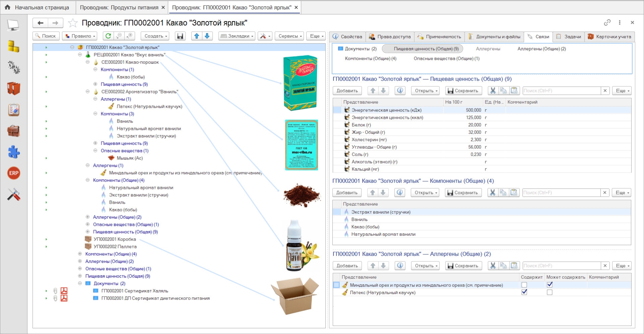Click search field in Аллергены (Общие) section
644x334 pixels.
[x=561, y=266]
